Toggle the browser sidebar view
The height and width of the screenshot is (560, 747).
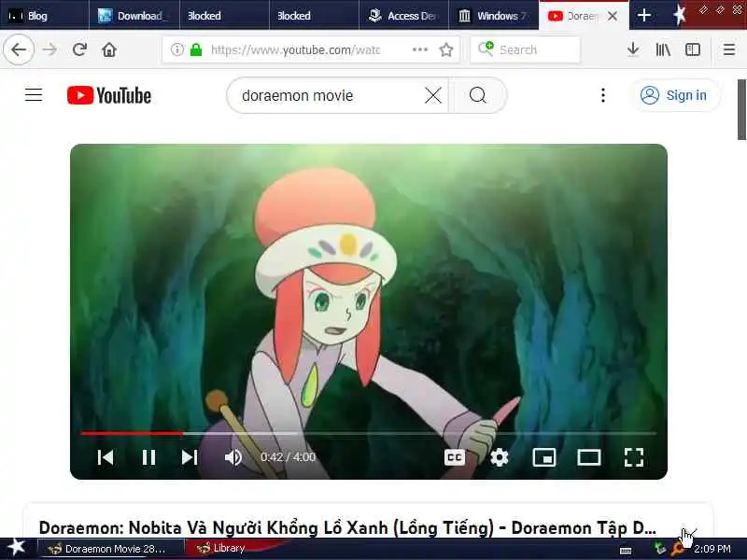(x=693, y=49)
